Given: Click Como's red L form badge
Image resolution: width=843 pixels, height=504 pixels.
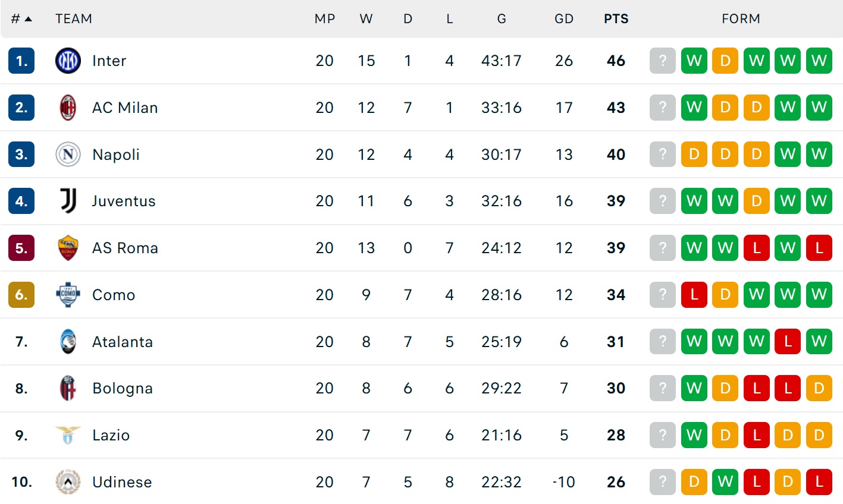Looking at the screenshot, I should [694, 295].
